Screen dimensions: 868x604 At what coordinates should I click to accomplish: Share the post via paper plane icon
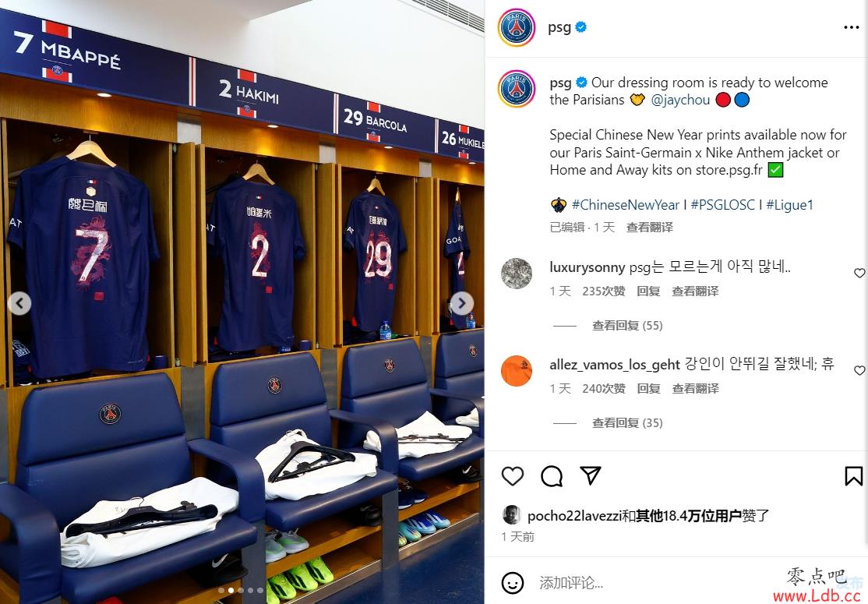click(x=591, y=475)
